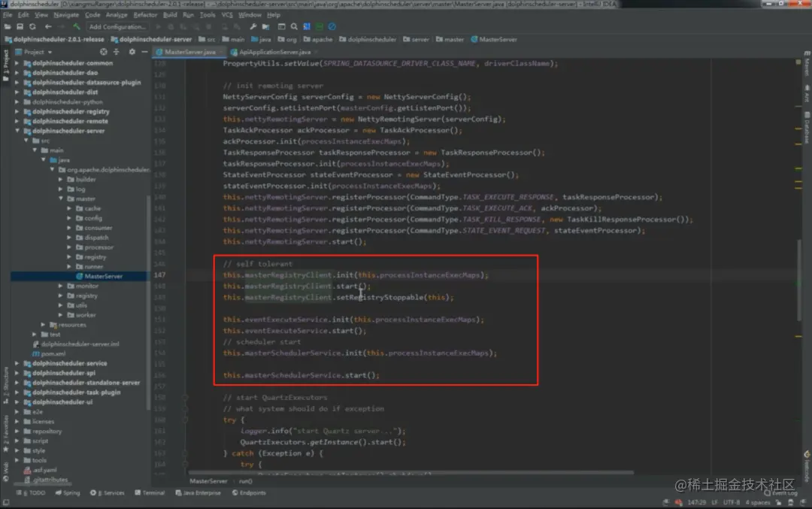
Task: Click the Collapse All icon in Project panel
Action: pos(116,52)
